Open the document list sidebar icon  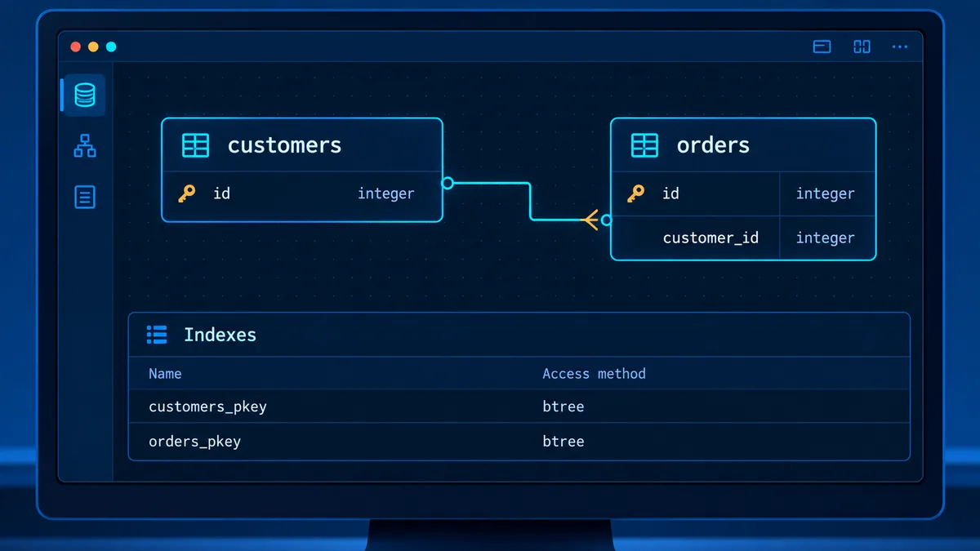tap(85, 197)
